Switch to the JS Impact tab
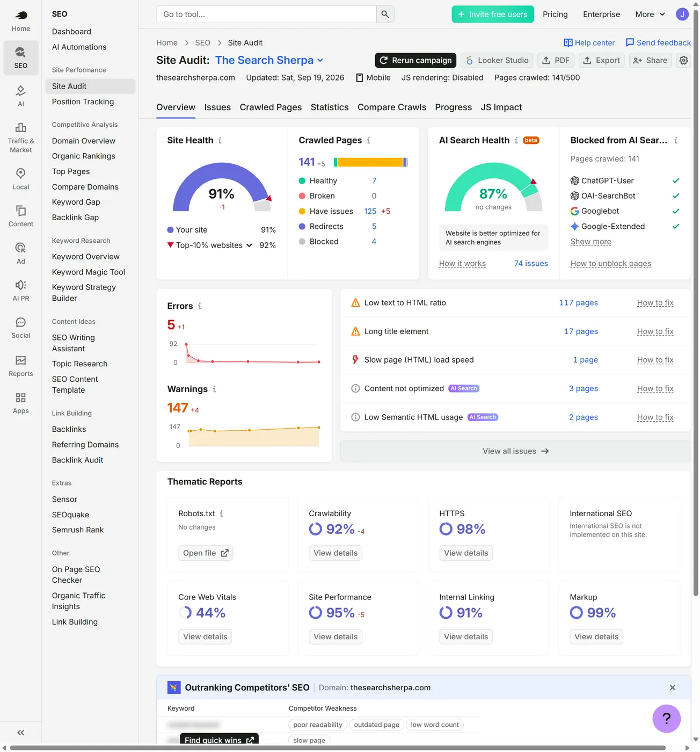The image size is (700, 752). tap(501, 107)
